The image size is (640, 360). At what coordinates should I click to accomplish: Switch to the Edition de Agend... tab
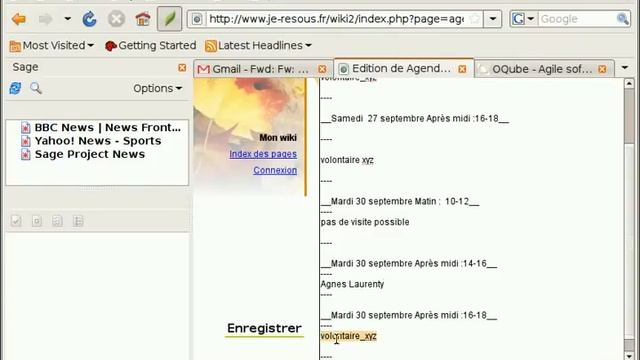pyautogui.click(x=402, y=69)
